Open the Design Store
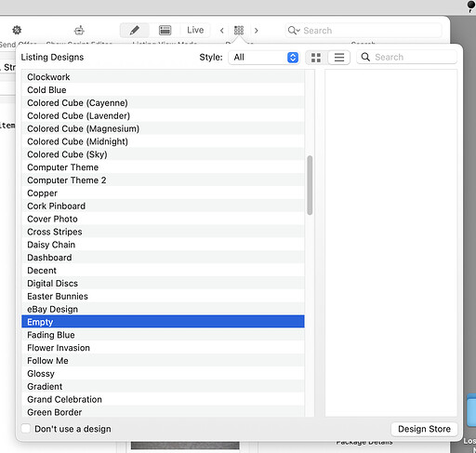 point(424,429)
